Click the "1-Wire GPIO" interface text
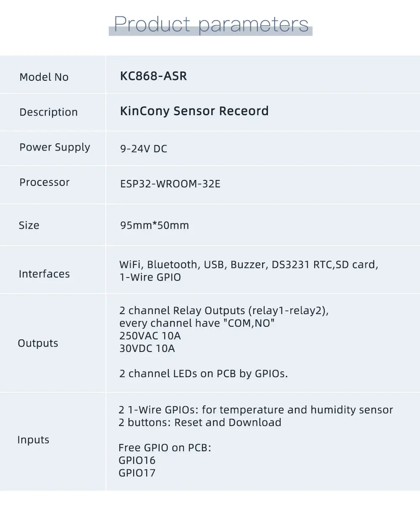420x513 pixels. 150,277
